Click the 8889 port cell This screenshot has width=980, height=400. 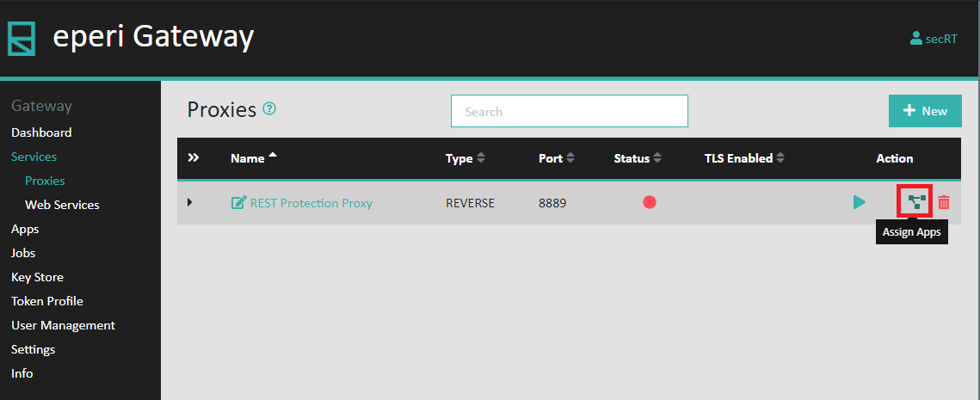[x=552, y=203]
